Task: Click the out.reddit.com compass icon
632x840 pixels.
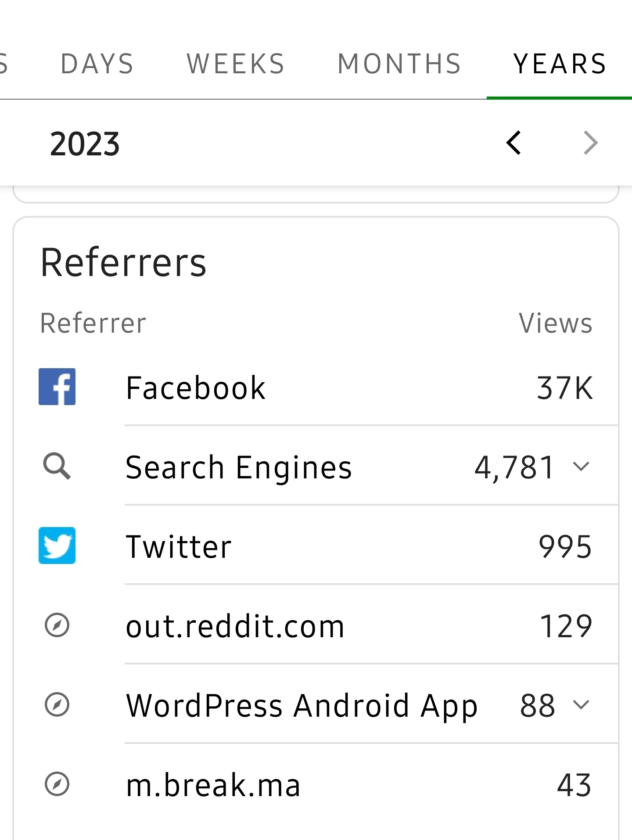Action: [57, 625]
